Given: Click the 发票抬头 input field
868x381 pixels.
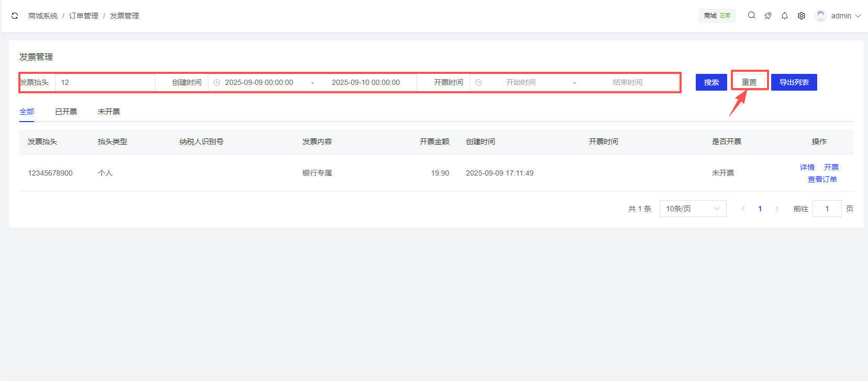Looking at the screenshot, I should [x=105, y=82].
